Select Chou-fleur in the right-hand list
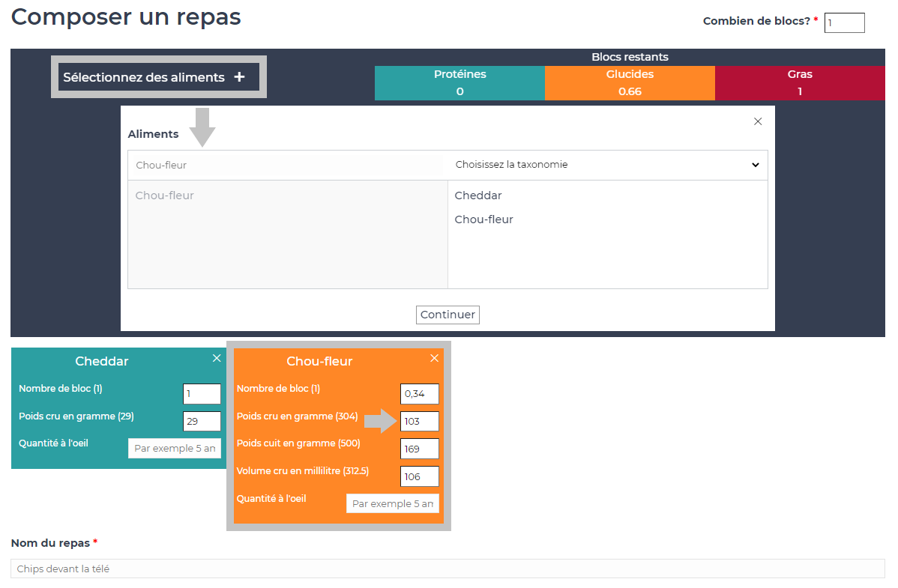The width and height of the screenshot is (898, 588). point(483,219)
